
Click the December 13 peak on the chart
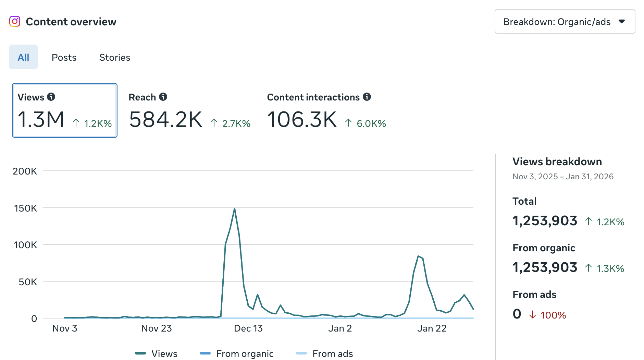[x=234, y=208]
